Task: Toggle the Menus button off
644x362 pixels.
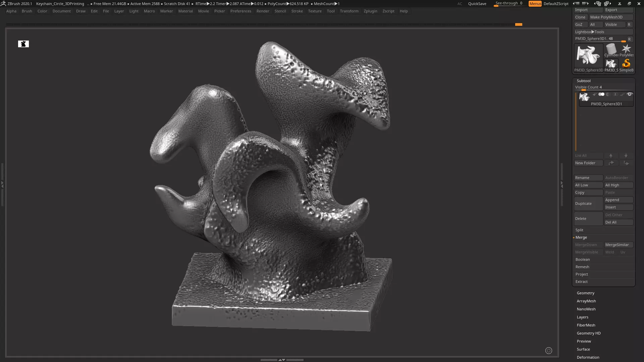Action: (x=535, y=4)
